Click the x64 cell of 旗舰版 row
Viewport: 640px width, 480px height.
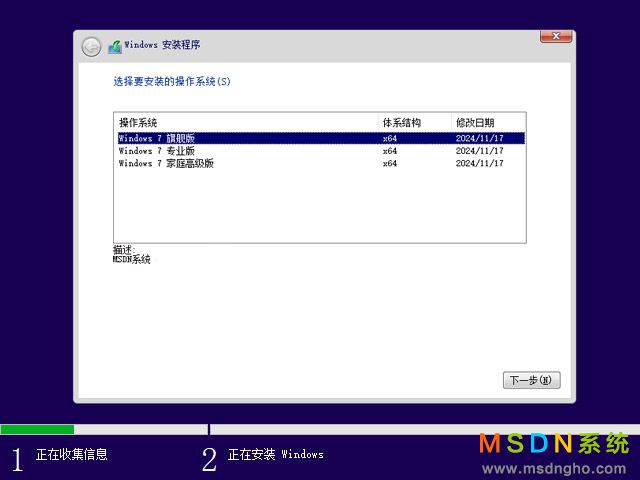click(x=390, y=138)
